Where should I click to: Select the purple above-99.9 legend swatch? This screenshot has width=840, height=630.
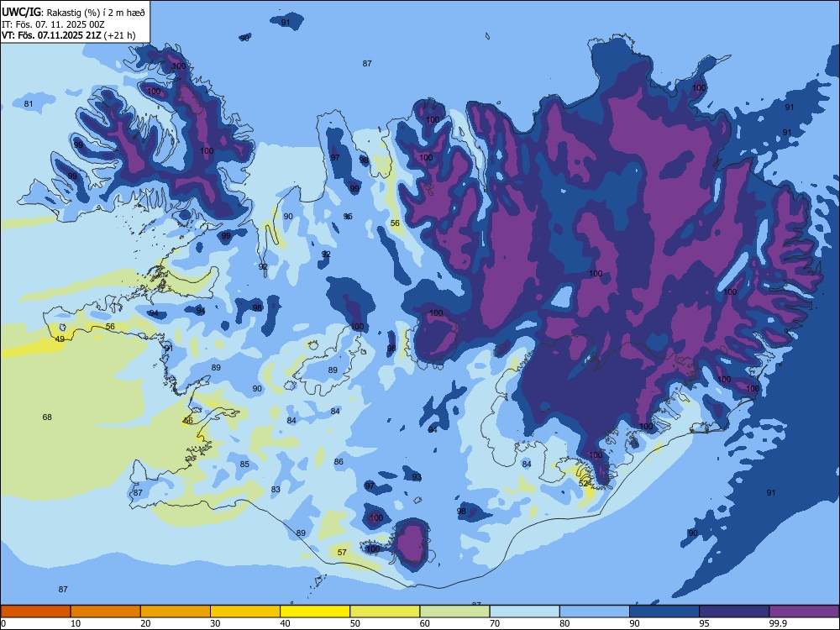tap(804, 612)
